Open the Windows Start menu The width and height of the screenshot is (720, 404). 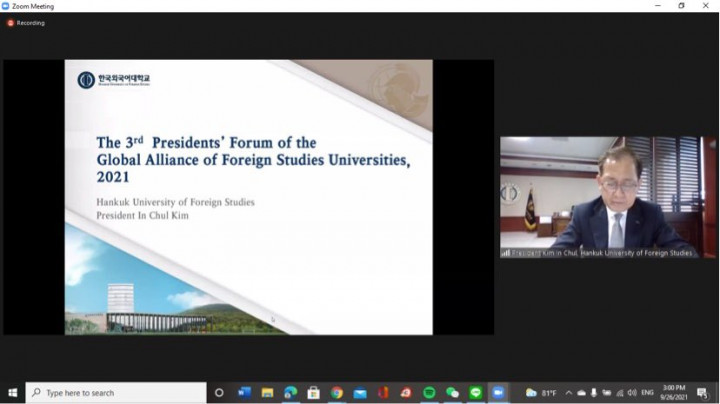tap(12, 393)
